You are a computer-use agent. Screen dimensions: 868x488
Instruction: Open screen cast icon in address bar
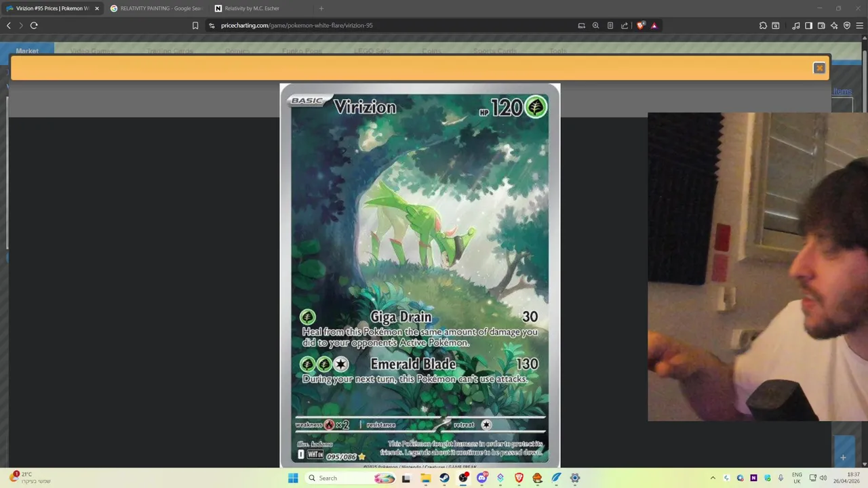581,25
